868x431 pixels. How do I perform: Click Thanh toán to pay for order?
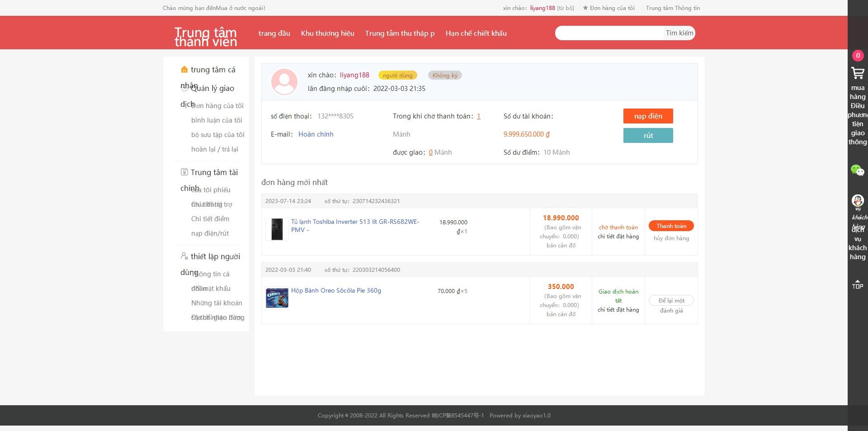point(671,226)
